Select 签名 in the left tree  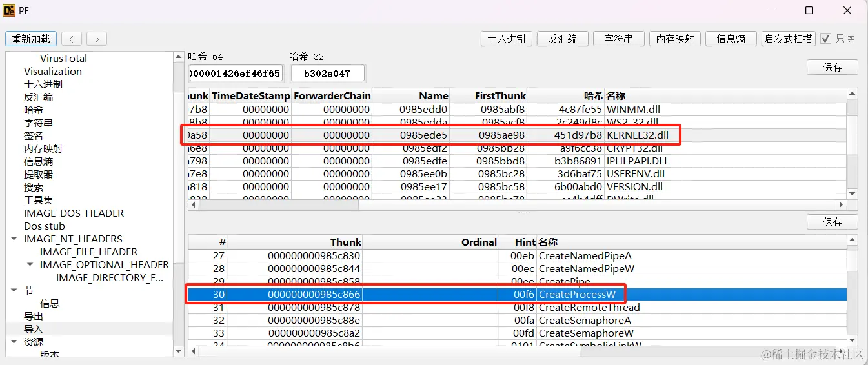click(x=34, y=135)
